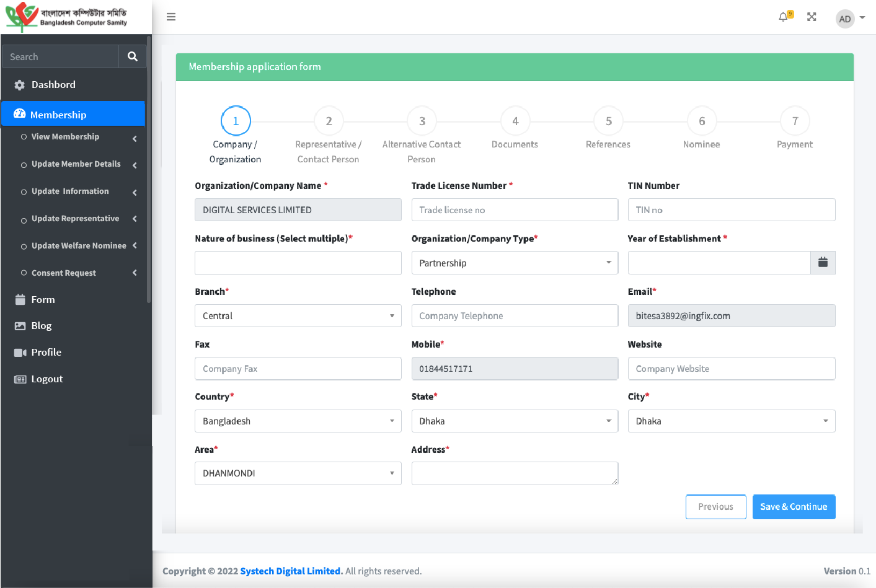The height and width of the screenshot is (588, 876).
Task: Click the Save & Continue button
Action: pyautogui.click(x=794, y=507)
